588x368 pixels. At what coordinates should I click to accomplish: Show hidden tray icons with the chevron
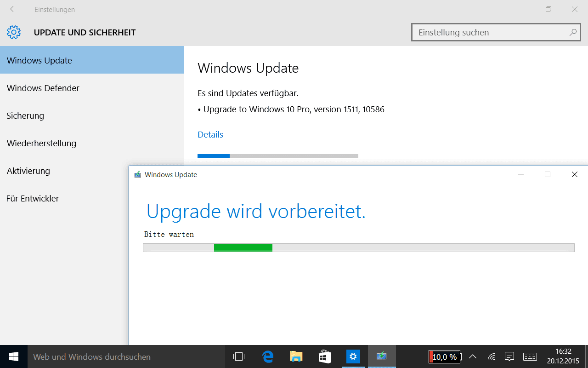[x=472, y=356]
